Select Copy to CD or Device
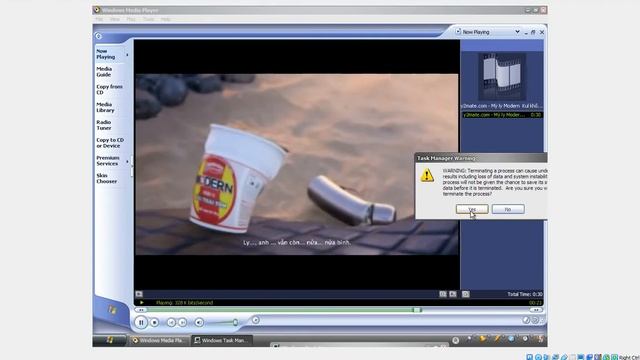Viewport: 640px width, 360px height. [110, 143]
